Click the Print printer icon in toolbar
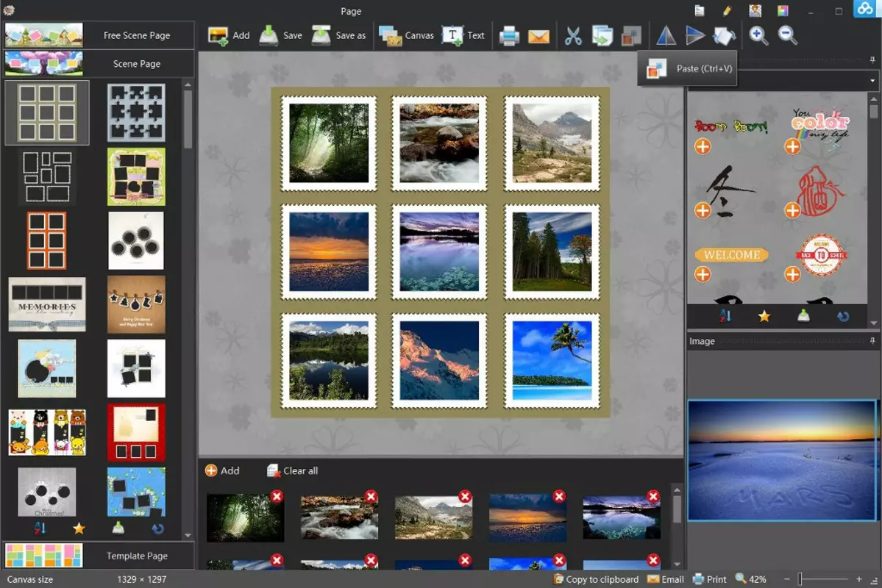 tap(509, 35)
